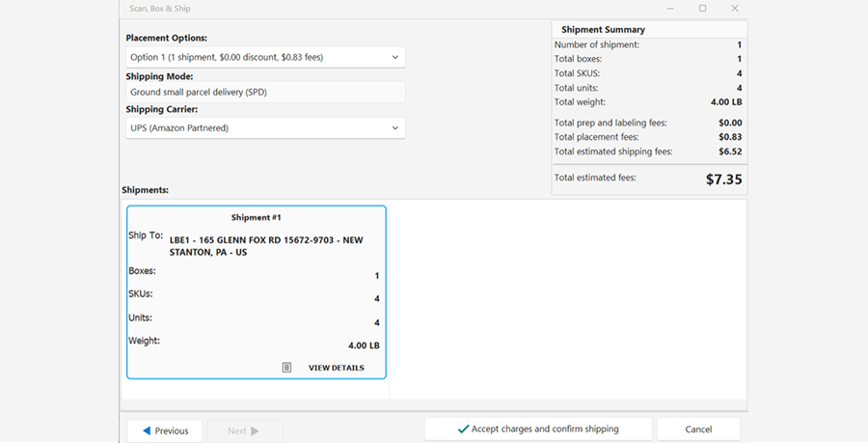Accept charges and confirm shipping
Screen dimensions: 868x443
[538, 429]
